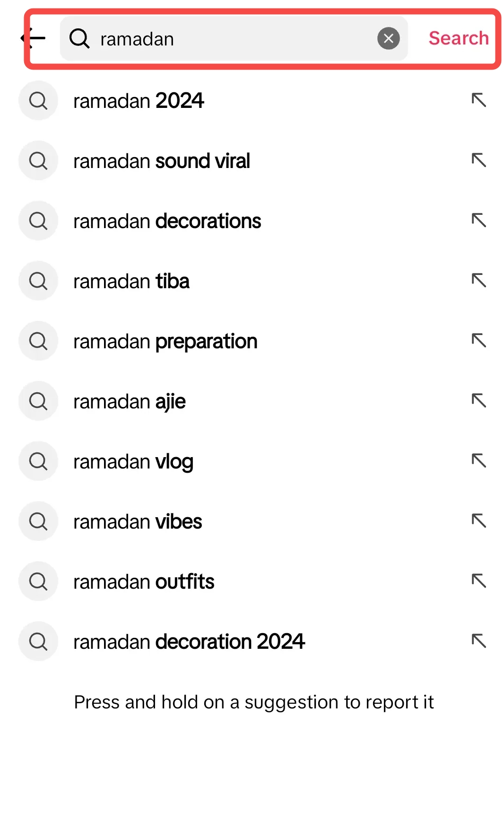Tap the back arrow icon

(33, 38)
